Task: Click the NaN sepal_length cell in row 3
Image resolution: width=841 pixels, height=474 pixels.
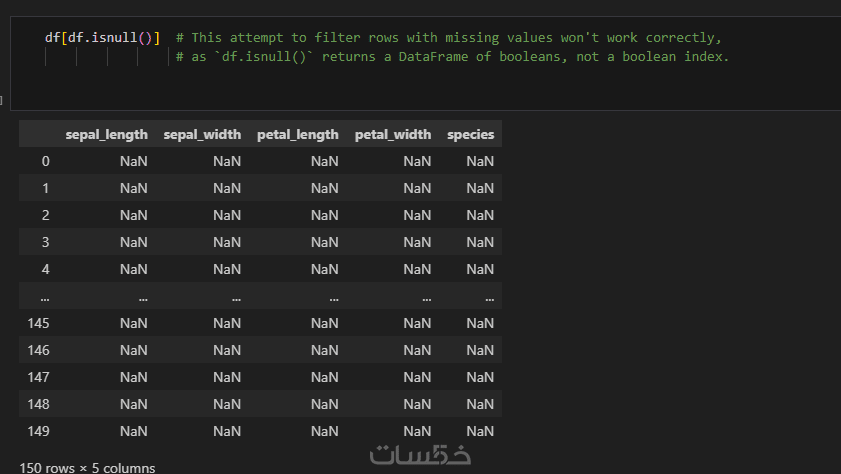Action: [x=133, y=242]
